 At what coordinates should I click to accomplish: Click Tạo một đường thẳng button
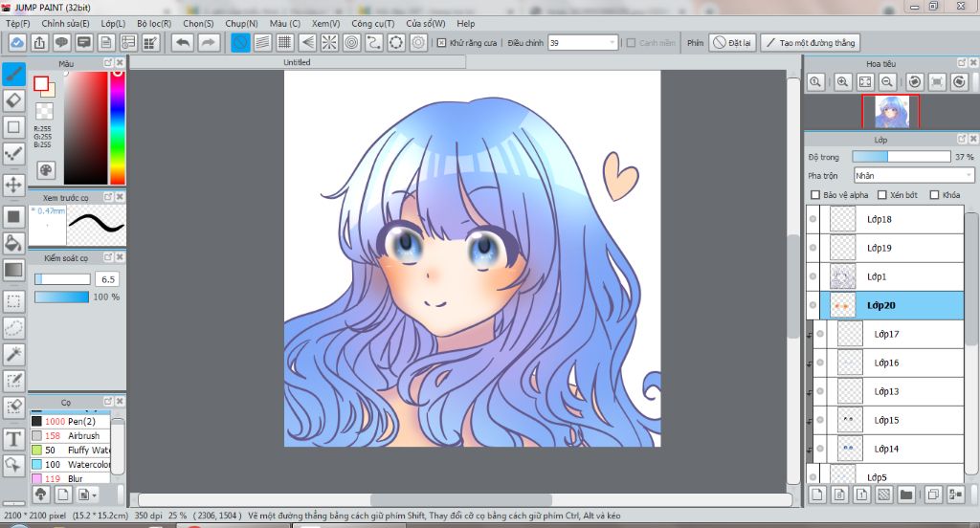pos(810,42)
